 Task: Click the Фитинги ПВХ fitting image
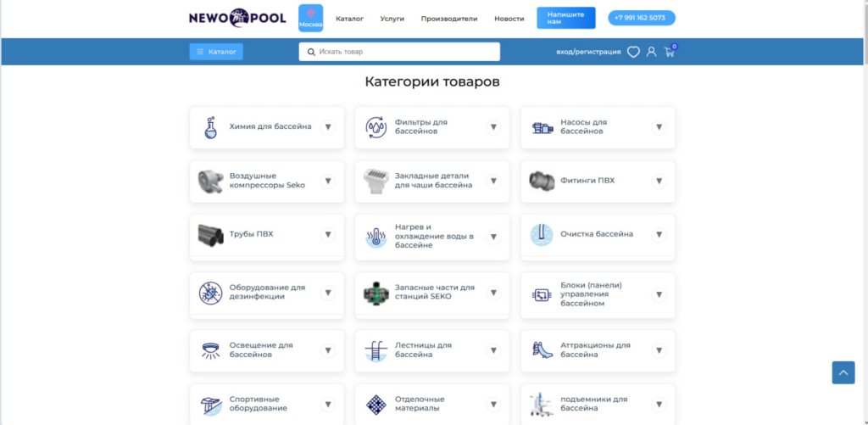click(542, 181)
